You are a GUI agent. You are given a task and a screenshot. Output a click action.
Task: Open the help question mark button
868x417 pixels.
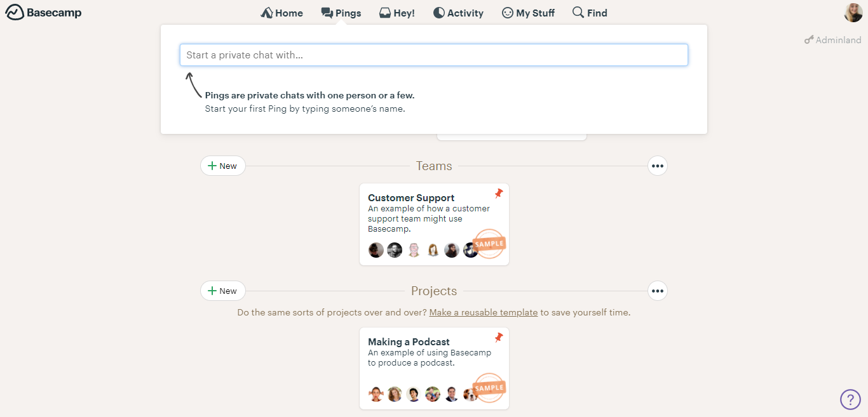[x=850, y=399]
